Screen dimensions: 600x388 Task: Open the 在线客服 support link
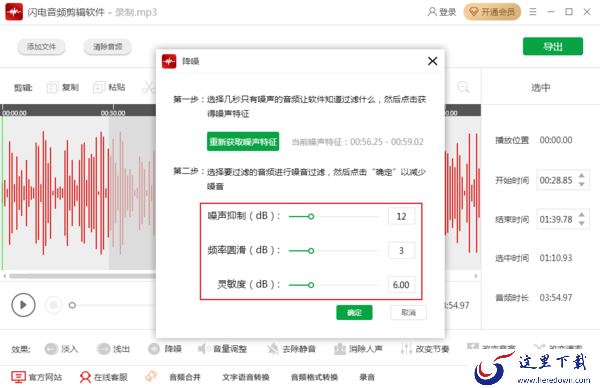[103, 377]
